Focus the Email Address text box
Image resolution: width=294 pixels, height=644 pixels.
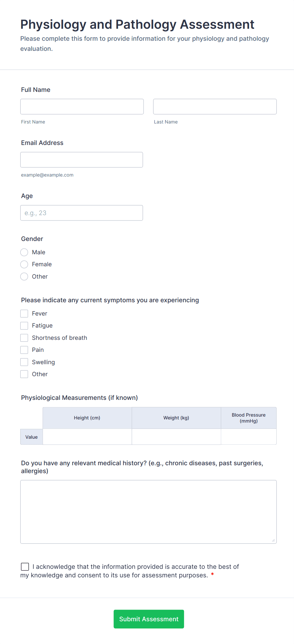point(82,160)
